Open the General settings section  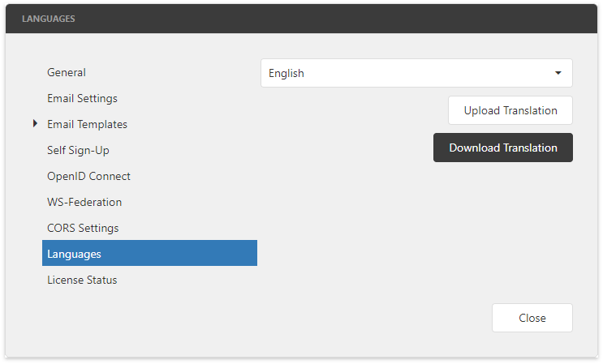pos(67,72)
